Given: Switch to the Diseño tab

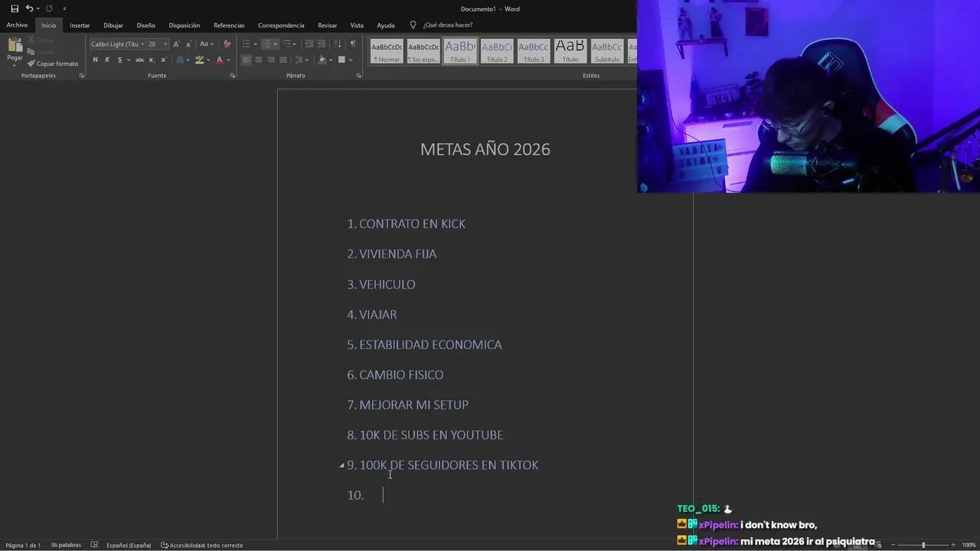Looking at the screenshot, I should point(145,25).
